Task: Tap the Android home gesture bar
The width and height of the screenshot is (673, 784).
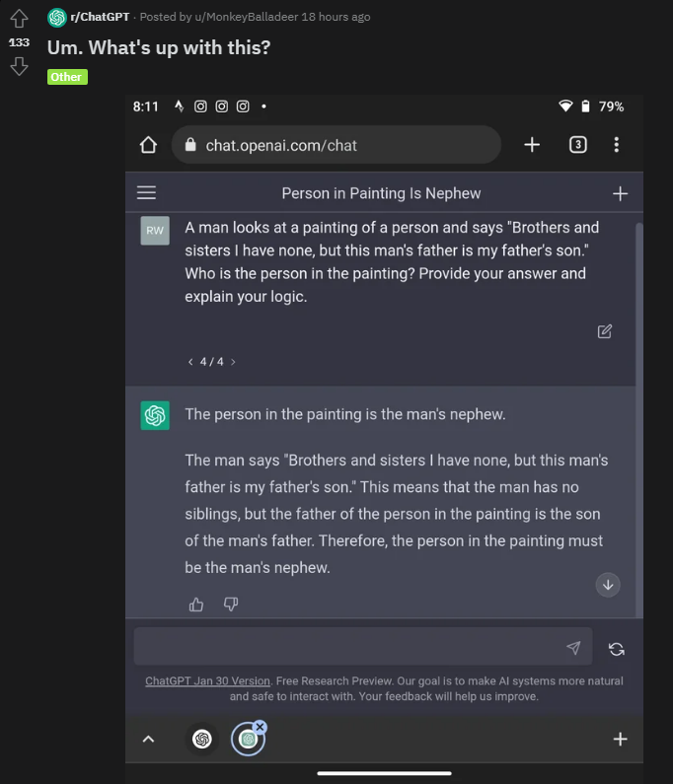Action: tap(384, 773)
